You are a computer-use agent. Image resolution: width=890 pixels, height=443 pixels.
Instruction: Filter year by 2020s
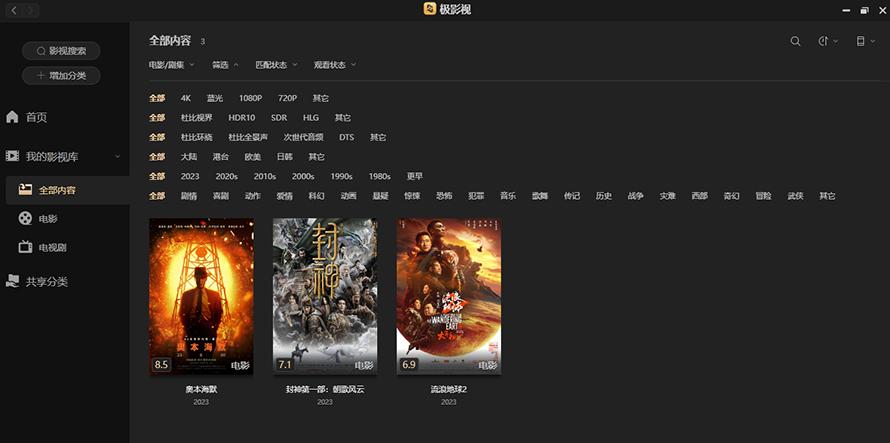pyautogui.click(x=226, y=176)
